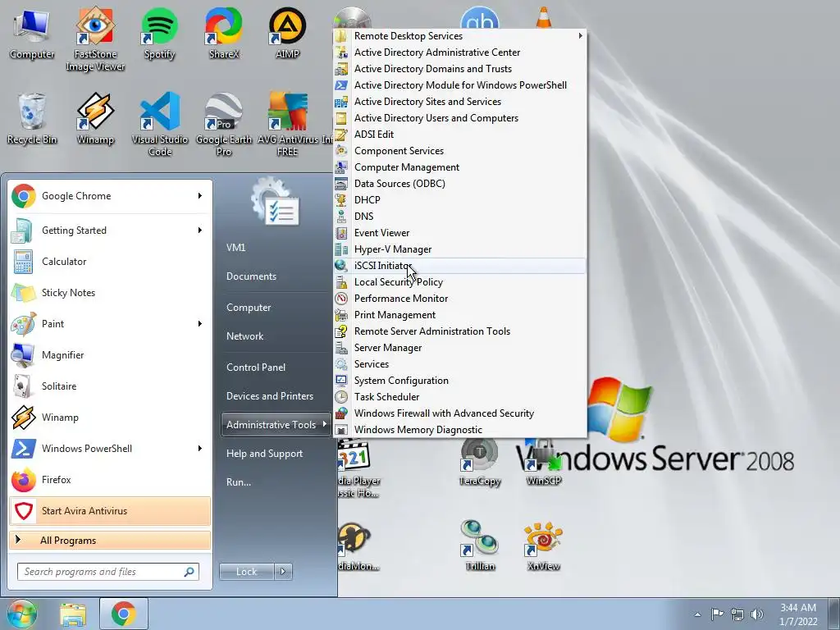Click the network tray icon
This screenshot has width=840, height=630.
[737, 614]
